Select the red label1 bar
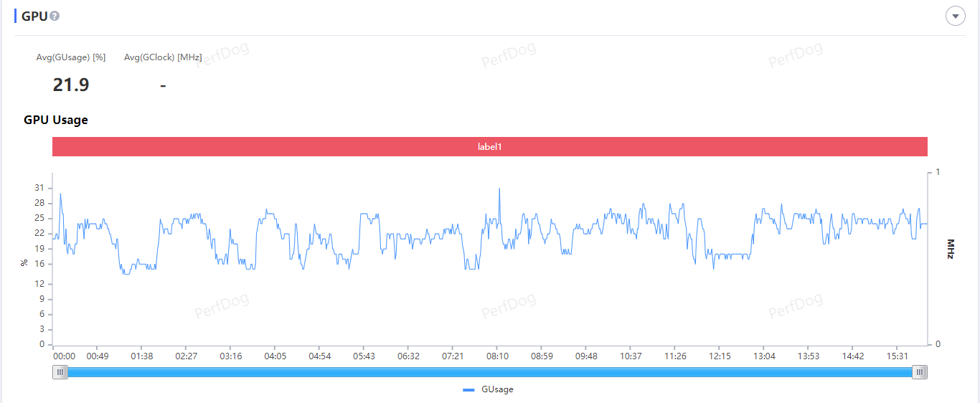 pyautogui.click(x=489, y=146)
